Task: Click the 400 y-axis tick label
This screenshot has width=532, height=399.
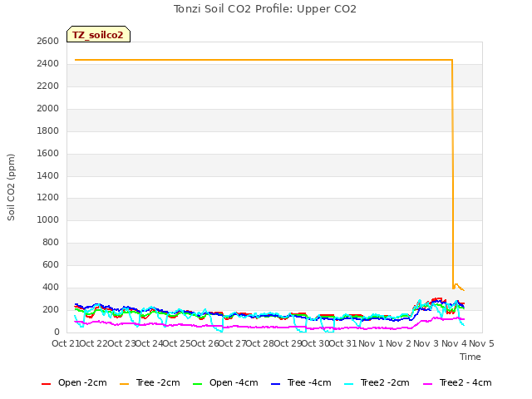Action: coord(51,287)
